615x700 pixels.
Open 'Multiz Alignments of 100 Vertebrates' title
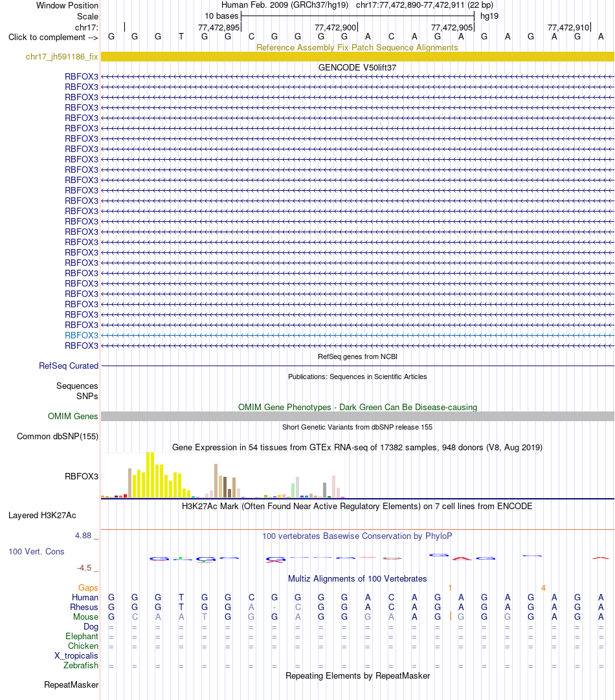coord(357,578)
